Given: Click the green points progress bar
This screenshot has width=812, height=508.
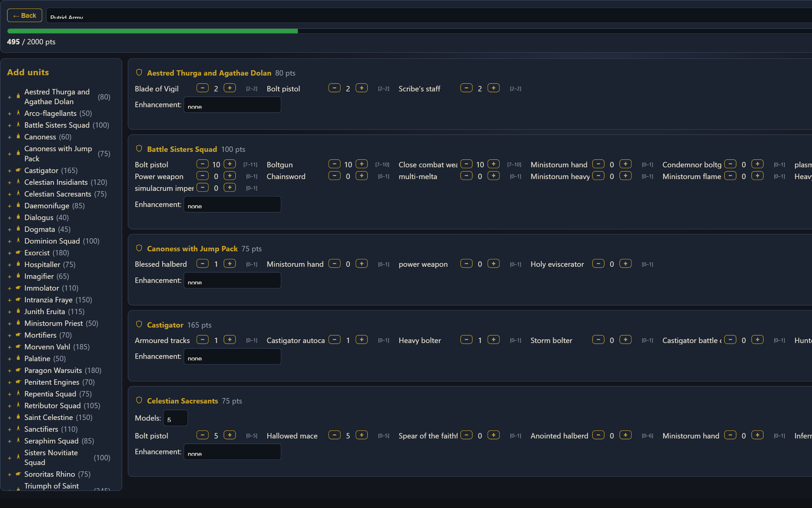Looking at the screenshot, I should (x=152, y=31).
